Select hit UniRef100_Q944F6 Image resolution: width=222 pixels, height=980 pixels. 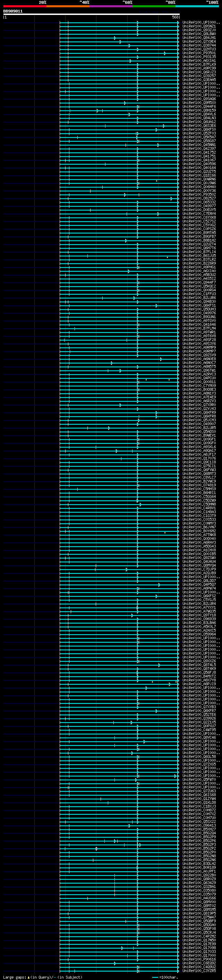pos(199,106)
